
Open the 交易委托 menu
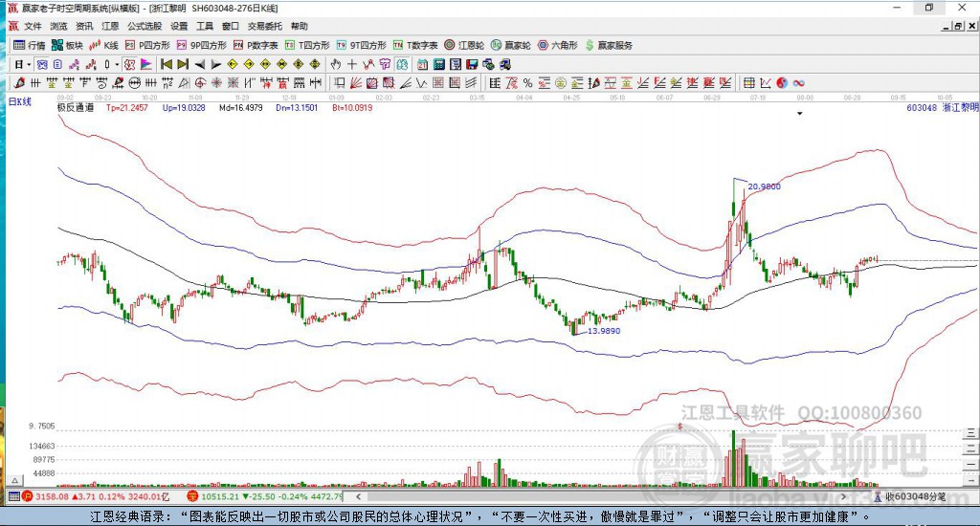tap(265, 26)
